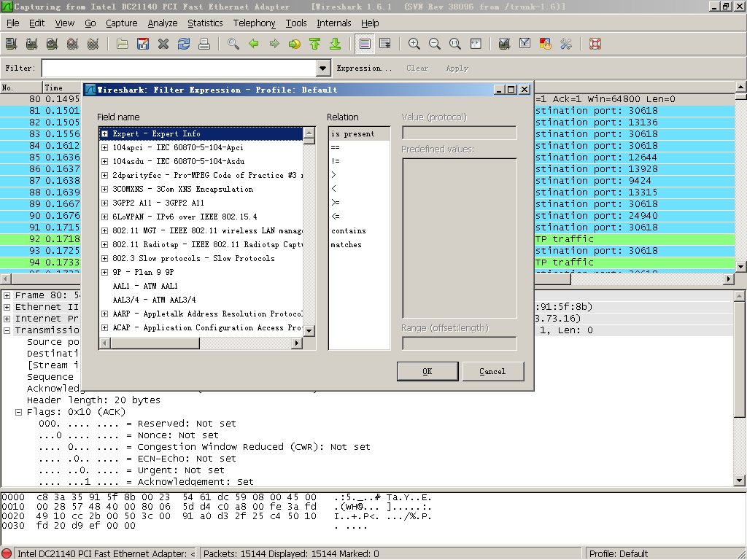Open the Statistics menu

coord(205,23)
